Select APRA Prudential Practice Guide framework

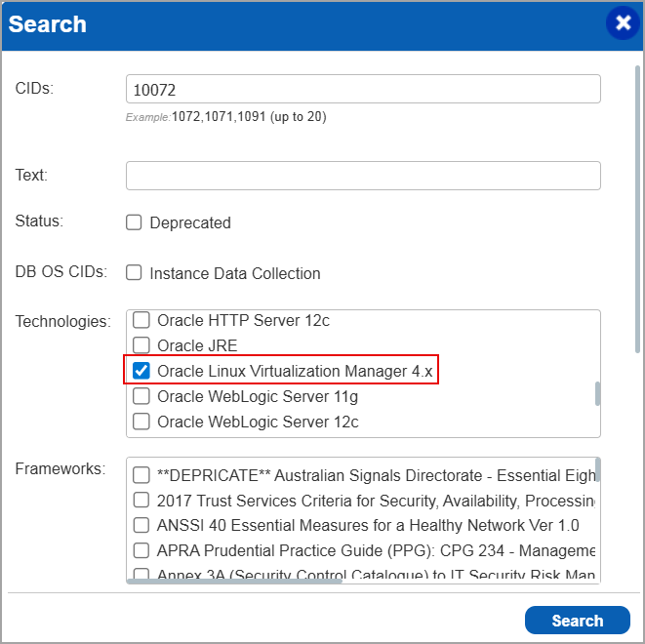(141, 550)
